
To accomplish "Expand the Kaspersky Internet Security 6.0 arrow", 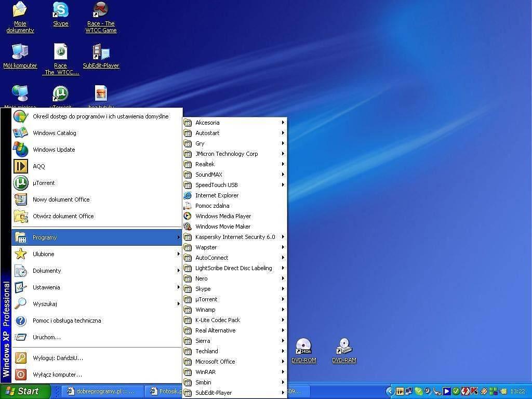I will point(283,237).
